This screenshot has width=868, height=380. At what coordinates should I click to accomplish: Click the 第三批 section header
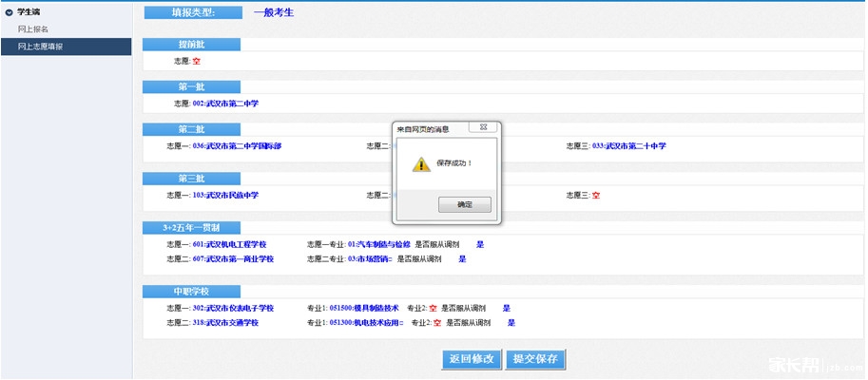191,178
